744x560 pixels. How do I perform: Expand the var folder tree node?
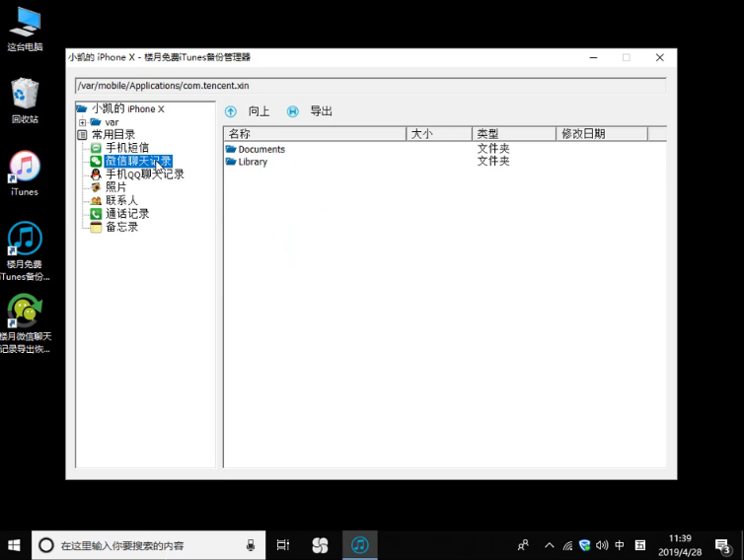[x=82, y=122]
